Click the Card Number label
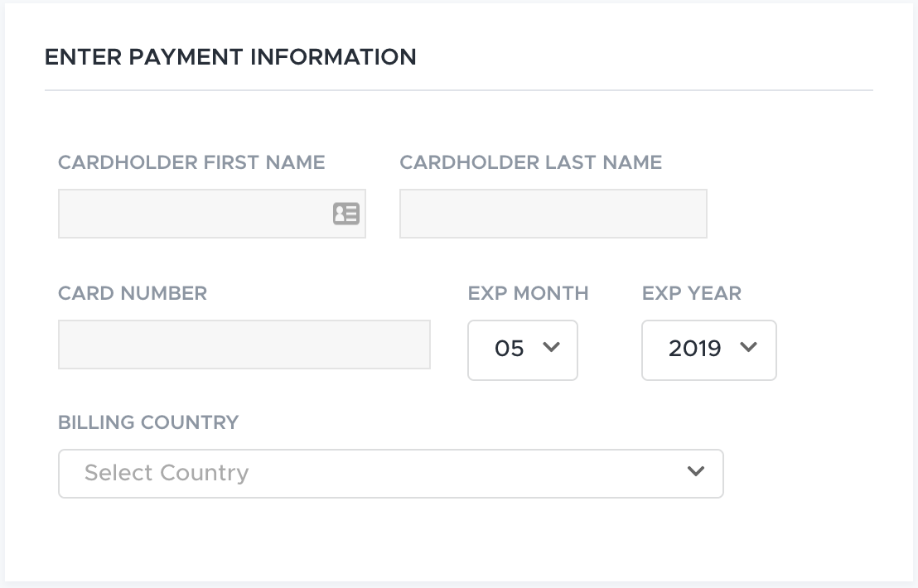This screenshot has width=918, height=588. [x=133, y=293]
